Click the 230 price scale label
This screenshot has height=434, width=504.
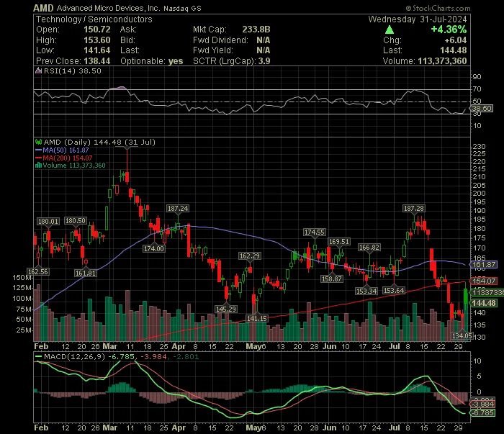tap(479, 147)
